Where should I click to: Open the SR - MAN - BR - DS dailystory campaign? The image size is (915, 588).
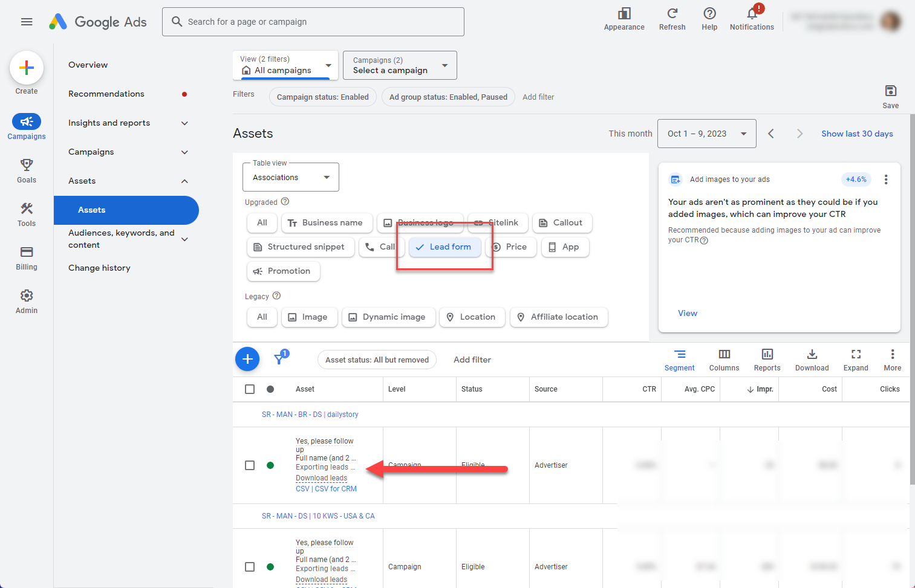coord(310,415)
